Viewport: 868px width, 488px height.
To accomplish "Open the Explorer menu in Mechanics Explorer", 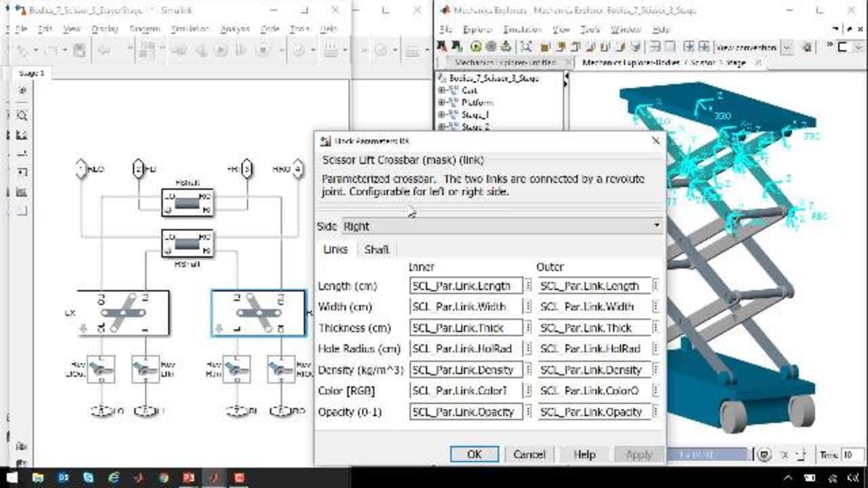I will pos(477,29).
